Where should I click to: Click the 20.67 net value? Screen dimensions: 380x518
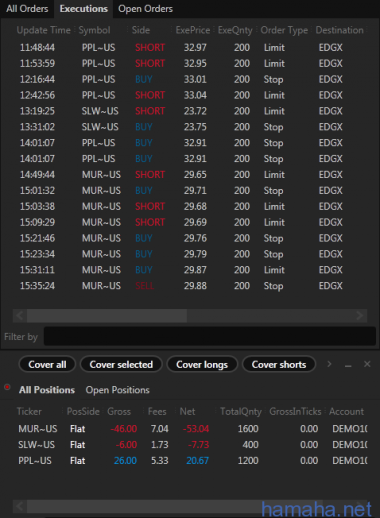pyautogui.click(x=197, y=461)
